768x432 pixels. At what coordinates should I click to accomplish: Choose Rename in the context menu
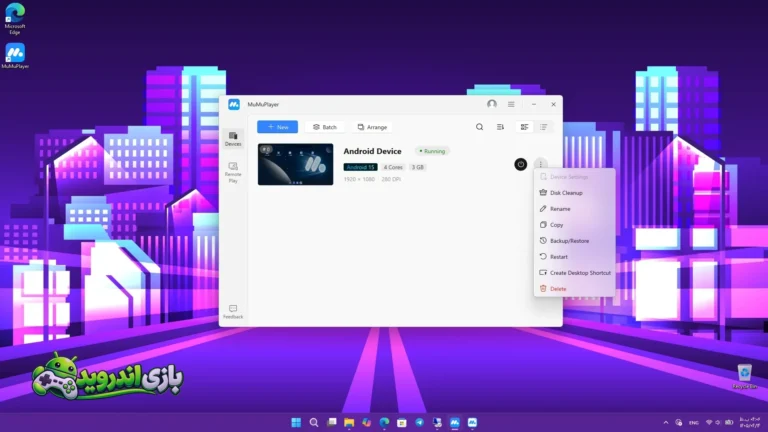[x=575, y=209]
